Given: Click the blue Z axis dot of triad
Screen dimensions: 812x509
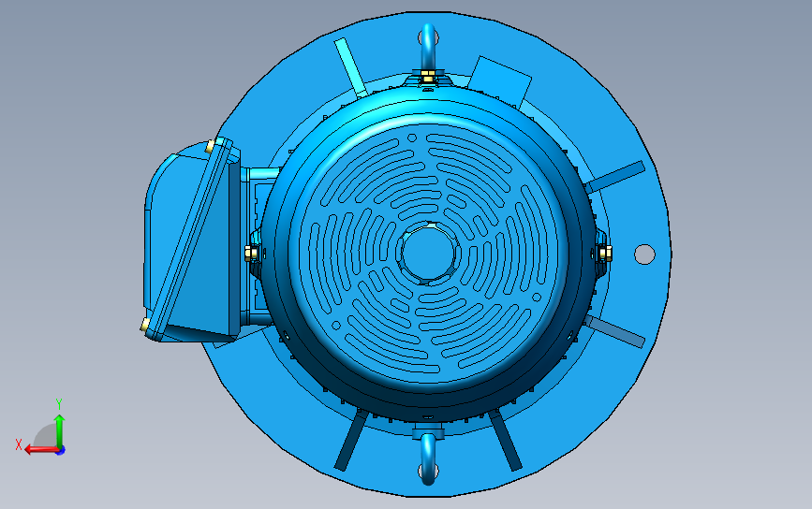Looking at the screenshot, I should point(61,451).
